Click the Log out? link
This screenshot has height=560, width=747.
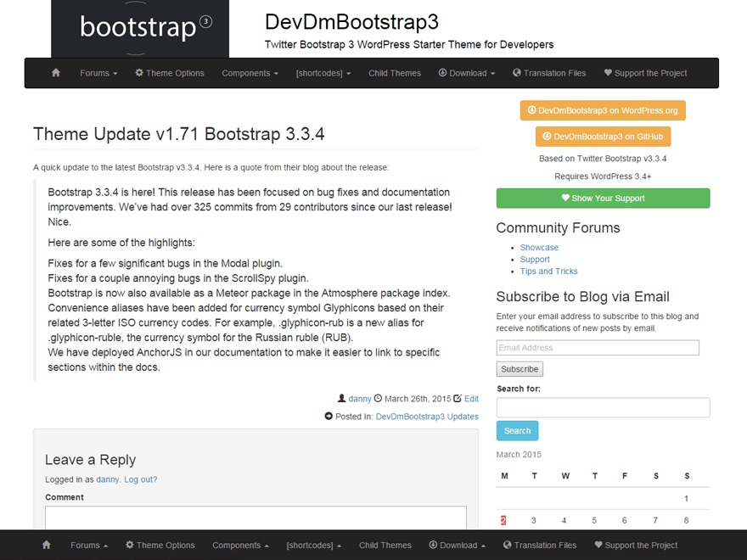click(x=140, y=479)
